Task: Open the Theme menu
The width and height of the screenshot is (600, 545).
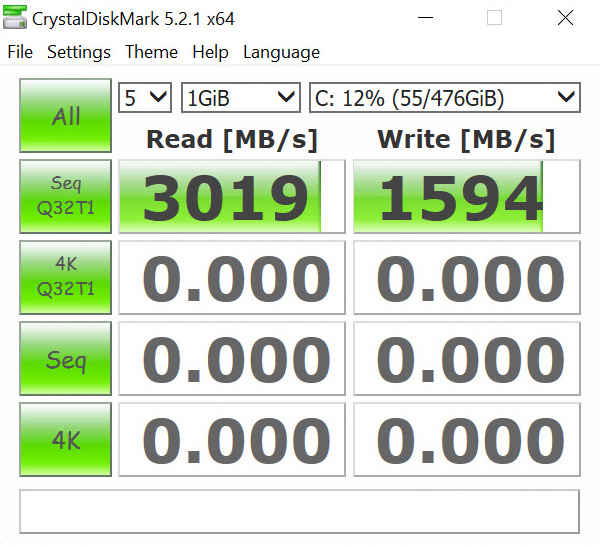Action: click(x=152, y=52)
